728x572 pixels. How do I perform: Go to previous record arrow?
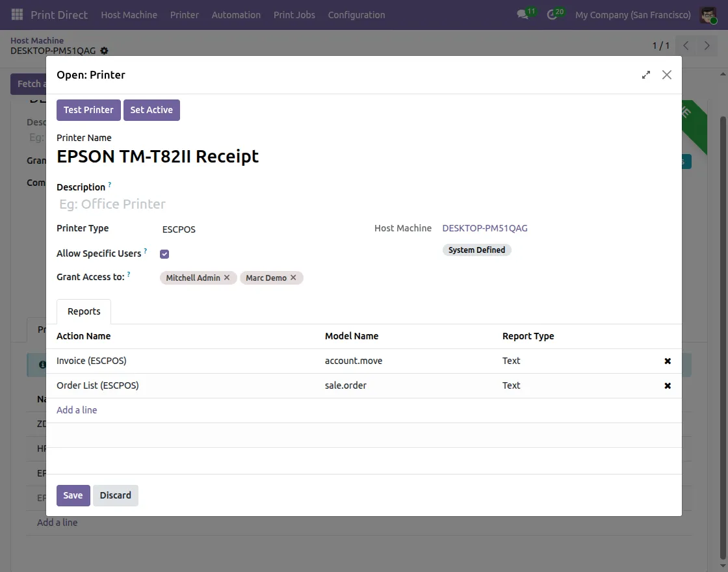point(686,45)
